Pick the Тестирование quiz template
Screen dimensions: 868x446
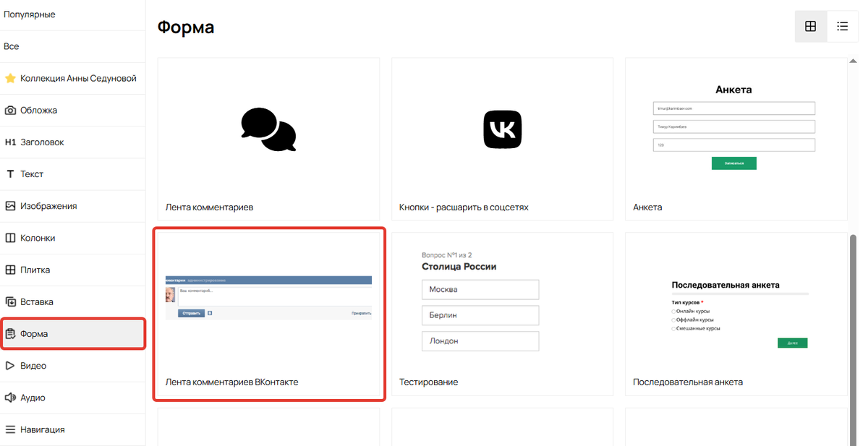502,314
